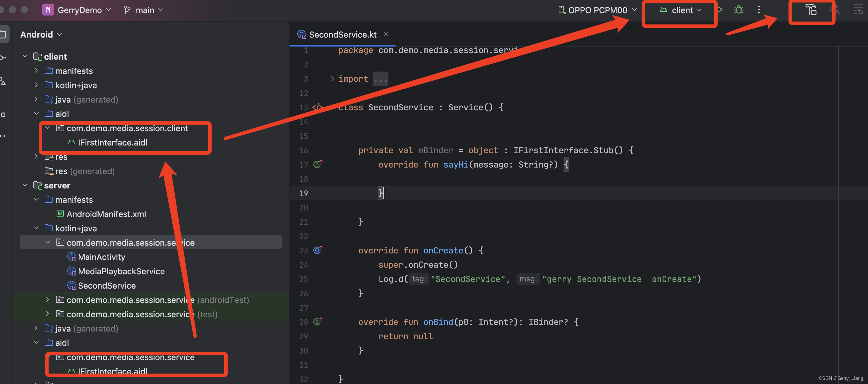Open the OPPO PCPM00 device selector
The image size is (868, 384).
click(x=598, y=10)
